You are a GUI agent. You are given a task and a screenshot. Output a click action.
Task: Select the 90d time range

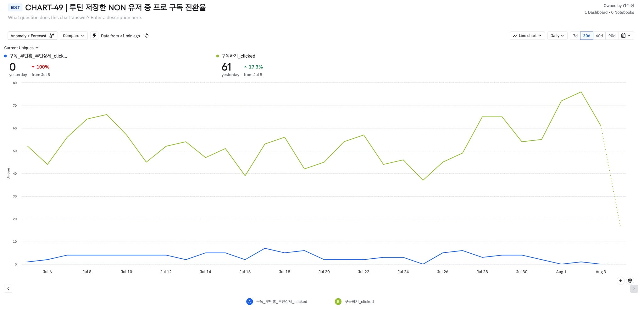click(612, 36)
